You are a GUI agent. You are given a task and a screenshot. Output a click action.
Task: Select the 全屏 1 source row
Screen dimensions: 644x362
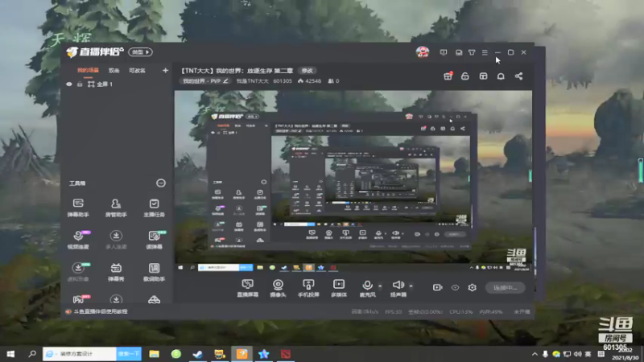click(117, 84)
